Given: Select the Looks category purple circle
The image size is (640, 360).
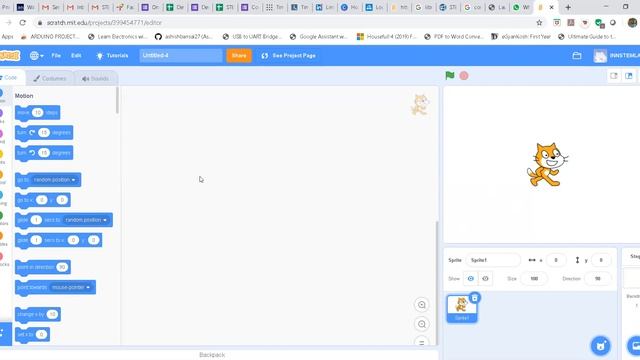Looking at the screenshot, I should pos(2,113).
